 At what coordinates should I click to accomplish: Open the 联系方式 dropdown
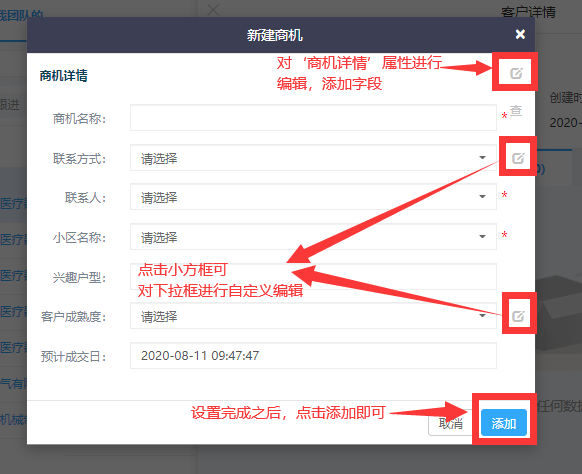(x=313, y=158)
